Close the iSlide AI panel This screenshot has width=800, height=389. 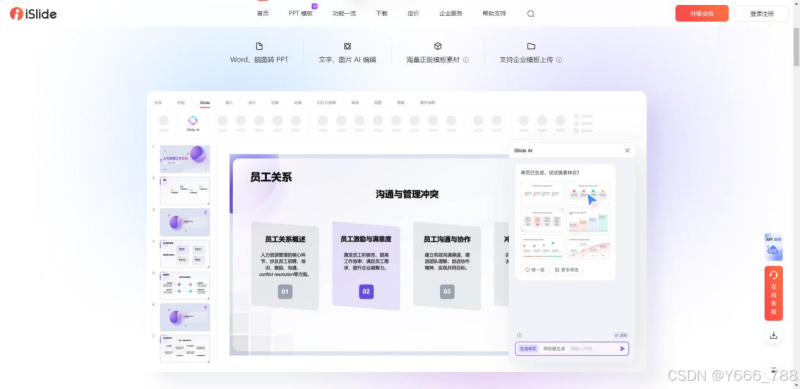[x=627, y=151]
